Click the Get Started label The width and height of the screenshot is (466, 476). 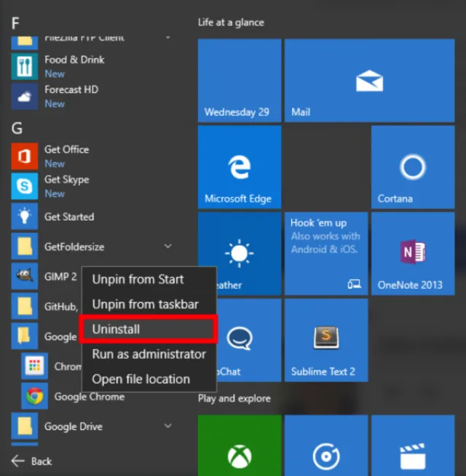[x=69, y=217]
